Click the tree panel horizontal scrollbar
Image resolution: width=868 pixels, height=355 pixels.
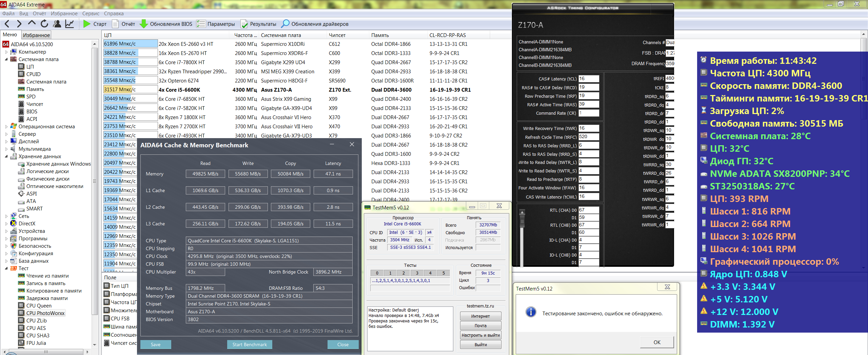[x=46, y=352]
